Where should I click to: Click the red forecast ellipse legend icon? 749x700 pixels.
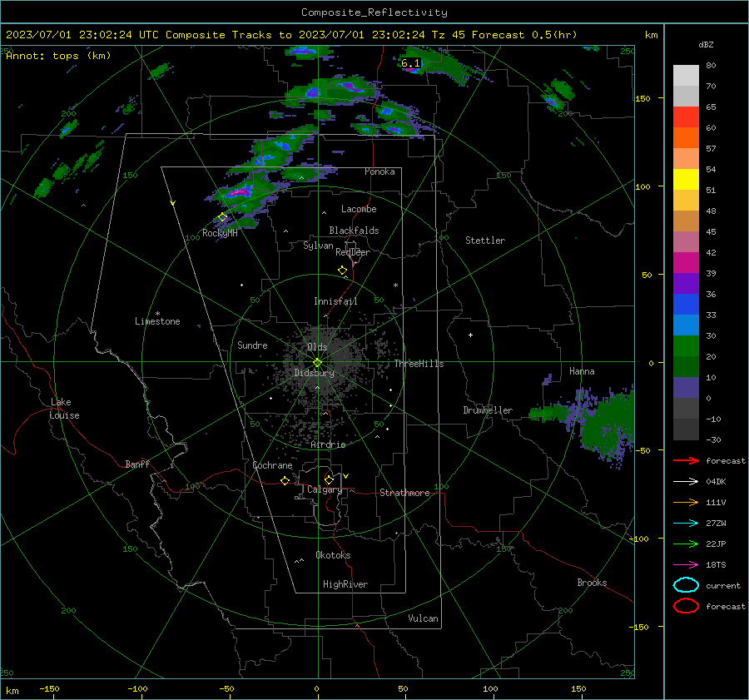click(686, 606)
